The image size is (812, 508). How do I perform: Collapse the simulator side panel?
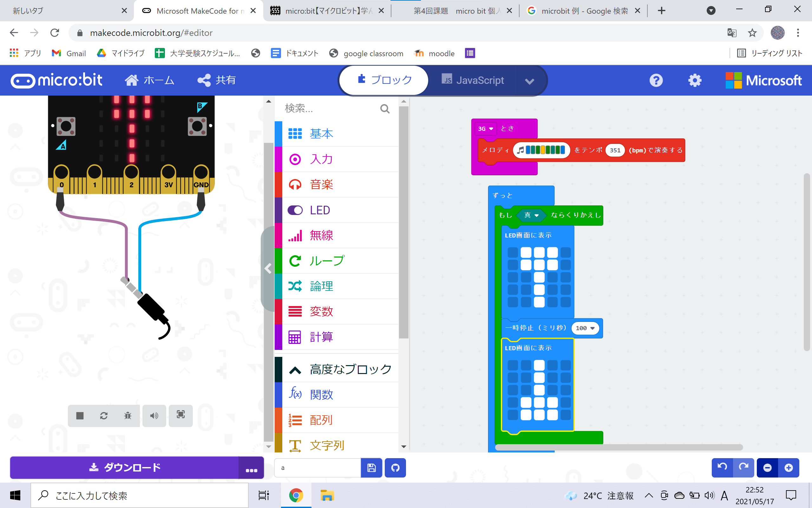point(268,269)
